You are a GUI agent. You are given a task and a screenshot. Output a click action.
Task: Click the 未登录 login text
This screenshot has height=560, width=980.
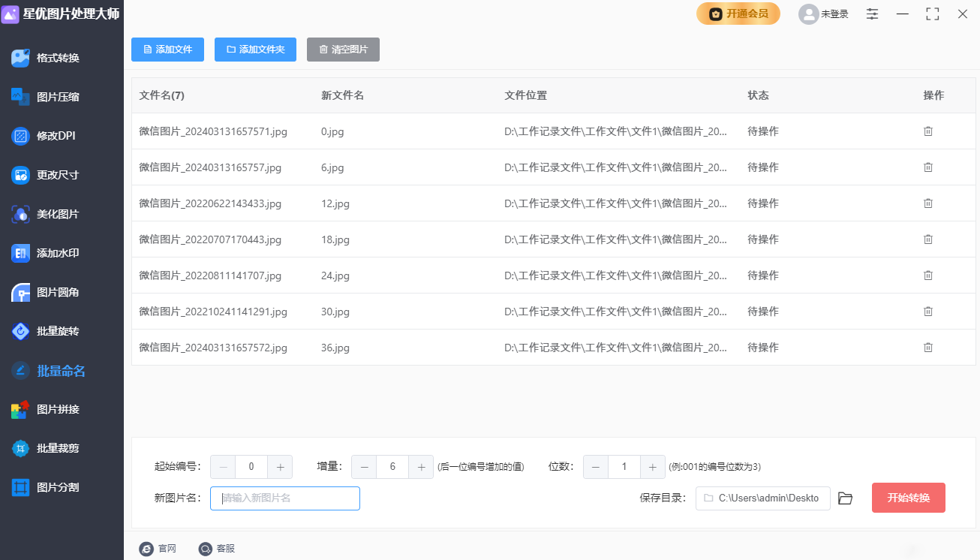834,14
